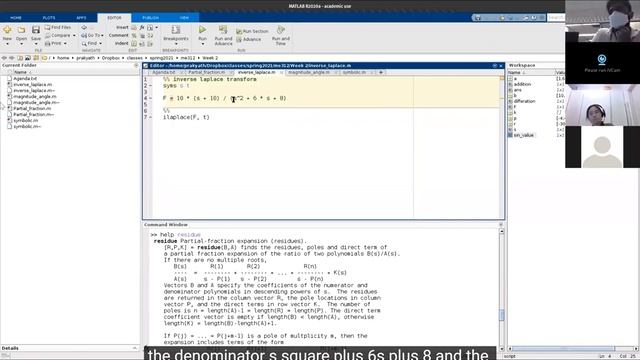Open the Compare dropdown arrow
The width and height of the screenshot is (640, 360).
pyautogui.click(x=74, y=36)
